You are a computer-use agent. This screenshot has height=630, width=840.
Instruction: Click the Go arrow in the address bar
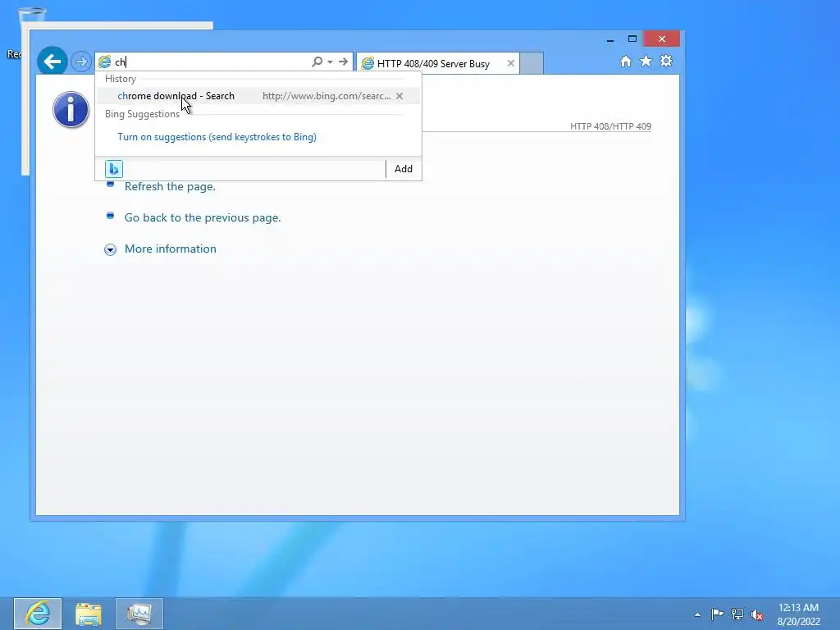[343, 62]
